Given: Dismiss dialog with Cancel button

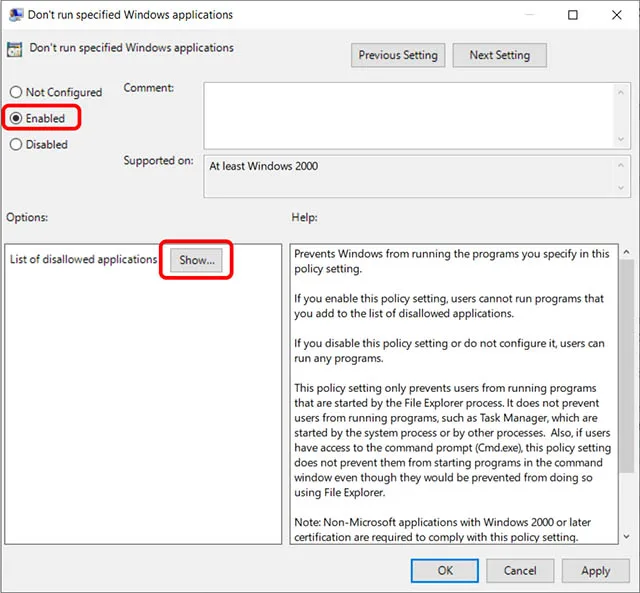Looking at the screenshot, I should click(x=520, y=570).
